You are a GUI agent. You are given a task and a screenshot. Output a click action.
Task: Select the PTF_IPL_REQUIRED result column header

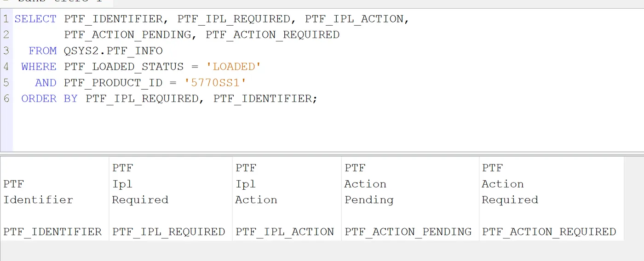tap(171, 199)
